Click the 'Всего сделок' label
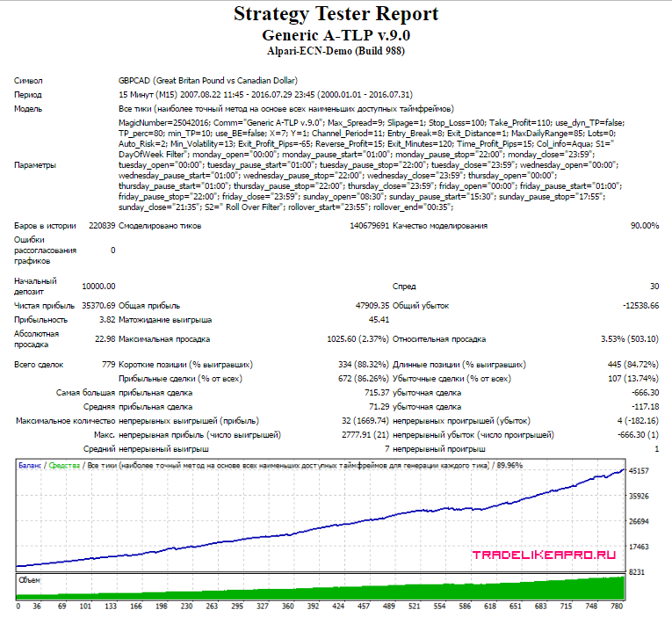 39,365
